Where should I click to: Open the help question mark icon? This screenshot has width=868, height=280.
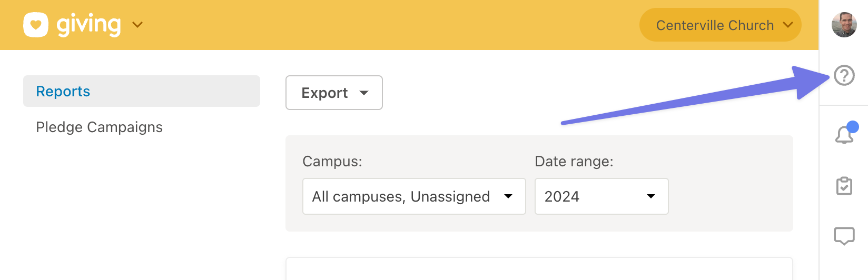pos(844,75)
